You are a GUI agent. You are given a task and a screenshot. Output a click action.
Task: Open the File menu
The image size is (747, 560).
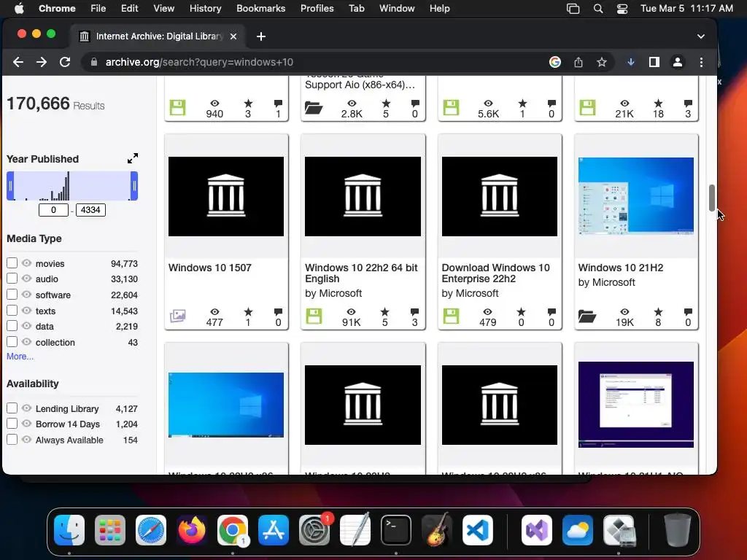(x=98, y=8)
